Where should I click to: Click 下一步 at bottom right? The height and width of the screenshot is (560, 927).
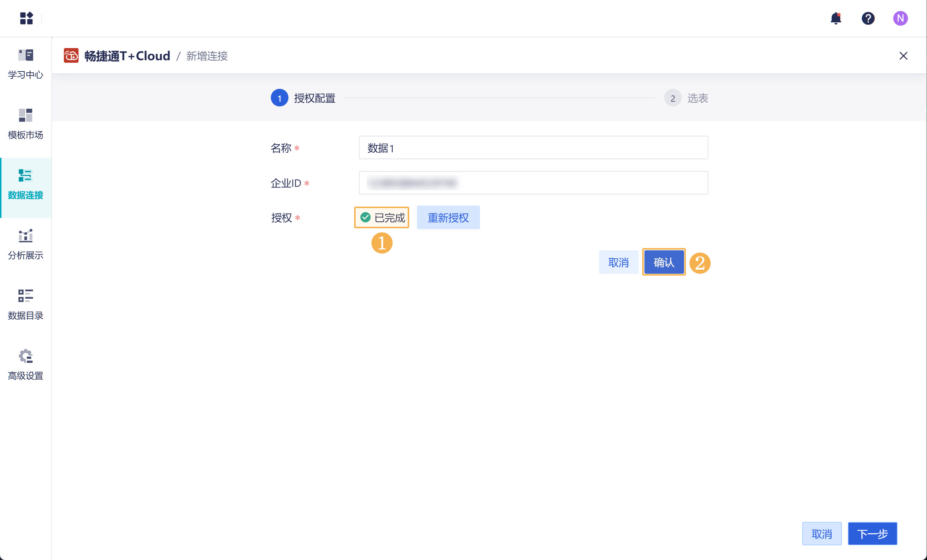click(872, 534)
